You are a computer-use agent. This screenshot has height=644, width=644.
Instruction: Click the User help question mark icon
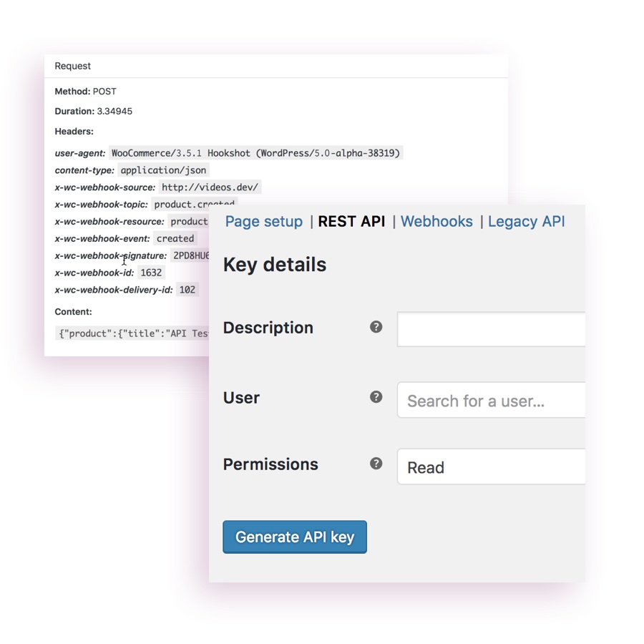pyautogui.click(x=376, y=397)
